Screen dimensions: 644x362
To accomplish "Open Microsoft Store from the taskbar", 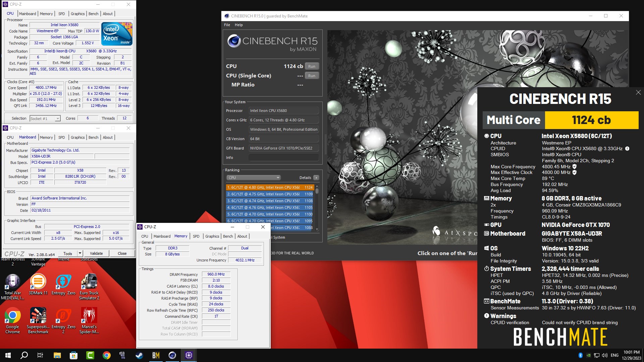I will (x=73, y=355).
